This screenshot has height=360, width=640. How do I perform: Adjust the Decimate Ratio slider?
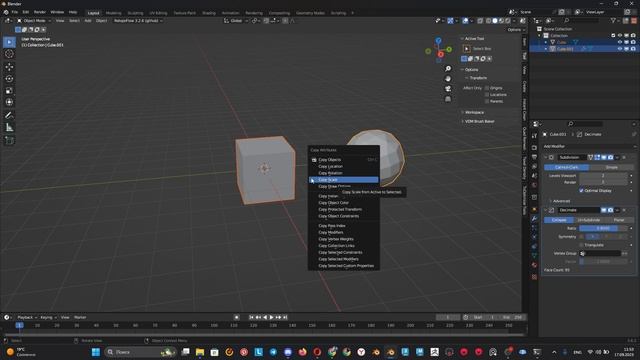pos(603,228)
